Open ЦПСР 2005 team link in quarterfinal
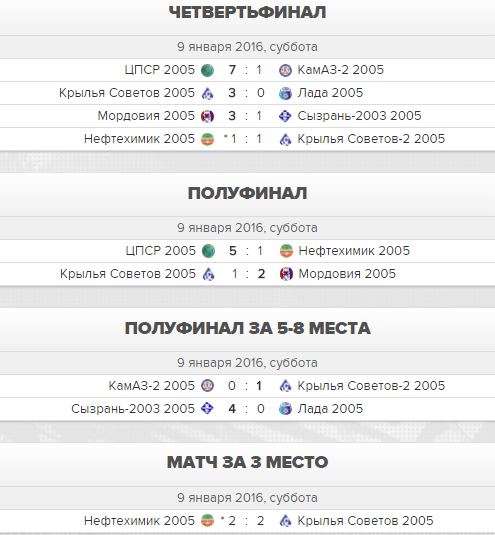495x535 pixels. (x=159, y=70)
